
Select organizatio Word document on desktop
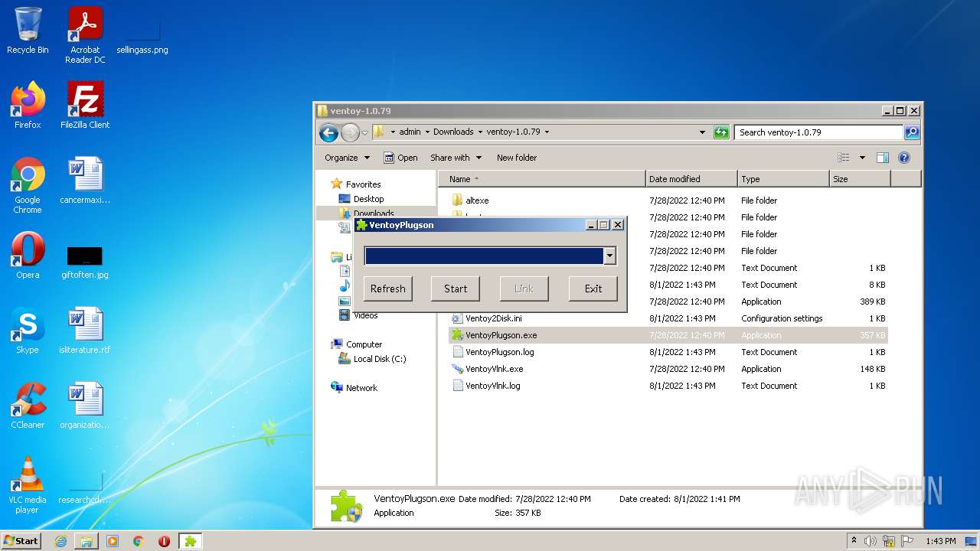pyautogui.click(x=85, y=406)
